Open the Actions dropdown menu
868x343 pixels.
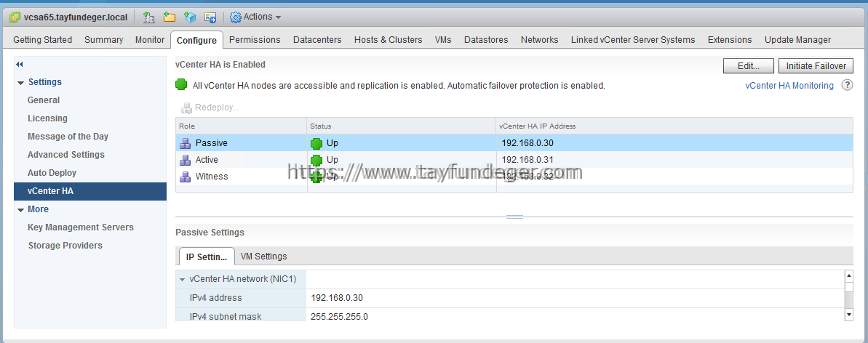[x=256, y=17]
